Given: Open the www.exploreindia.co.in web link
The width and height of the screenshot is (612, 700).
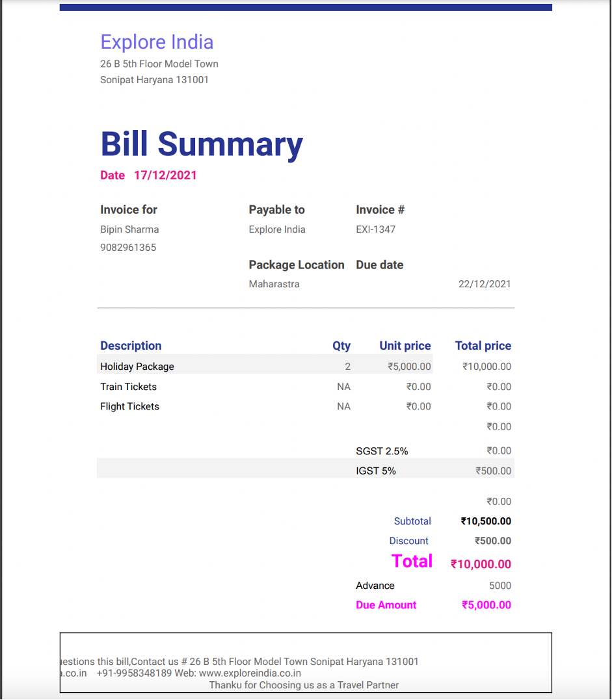Looking at the screenshot, I should (x=250, y=673).
